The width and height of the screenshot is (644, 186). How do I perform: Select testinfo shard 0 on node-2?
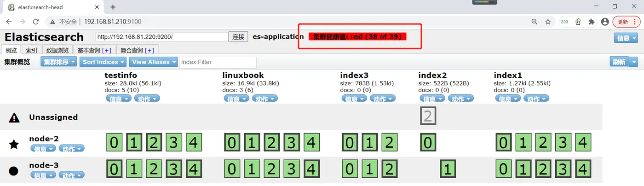click(114, 143)
